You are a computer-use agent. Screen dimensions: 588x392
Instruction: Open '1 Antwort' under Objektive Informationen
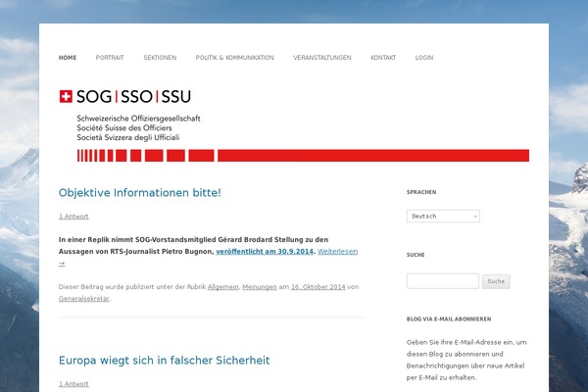click(x=73, y=216)
